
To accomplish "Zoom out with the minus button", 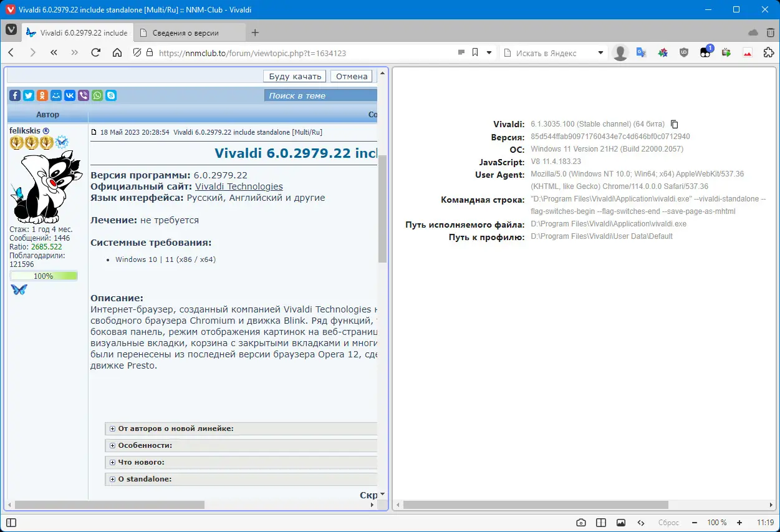I will pos(695,523).
